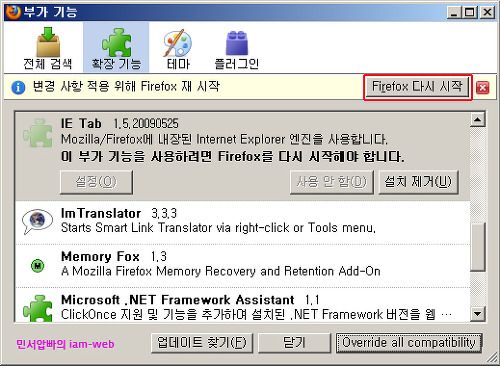Dismiss the restart notification bar

coord(482,88)
